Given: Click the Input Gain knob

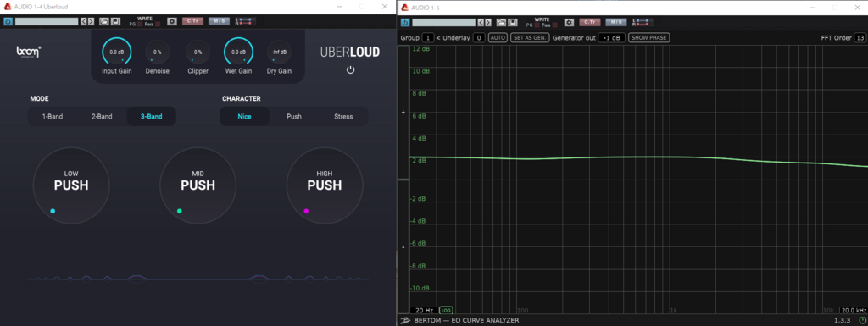Looking at the screenshot, I should pyautogui.click(x=117, y=52).
